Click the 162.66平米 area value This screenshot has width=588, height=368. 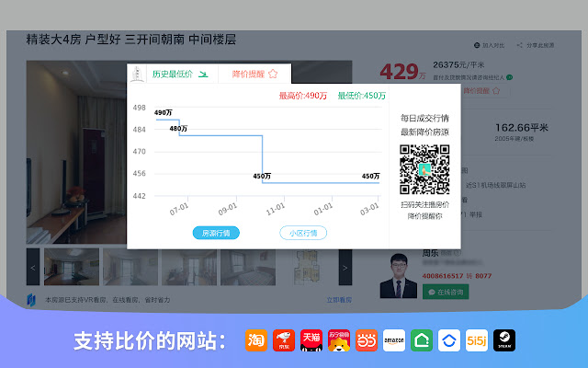[x=522, y=128]
